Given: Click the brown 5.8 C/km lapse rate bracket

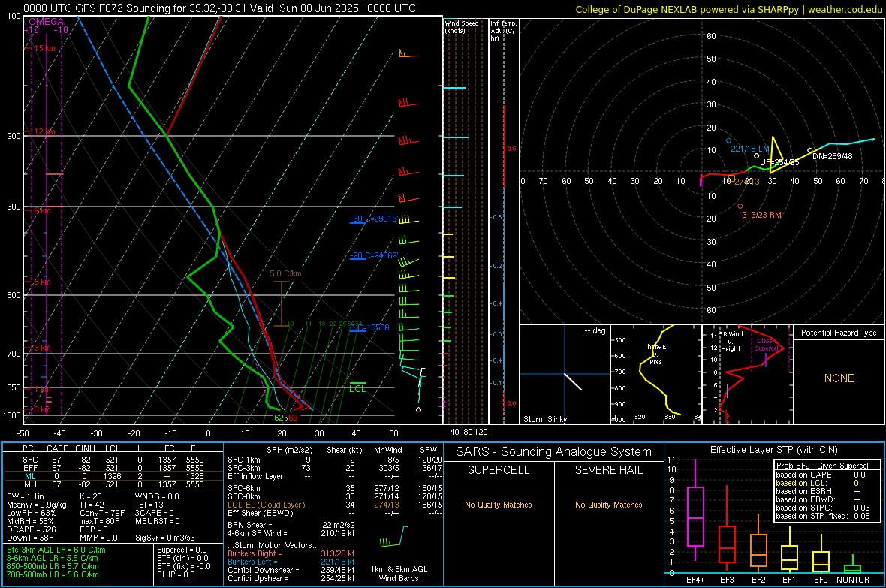Looking at the screenshot, I should tap(282, 303).
